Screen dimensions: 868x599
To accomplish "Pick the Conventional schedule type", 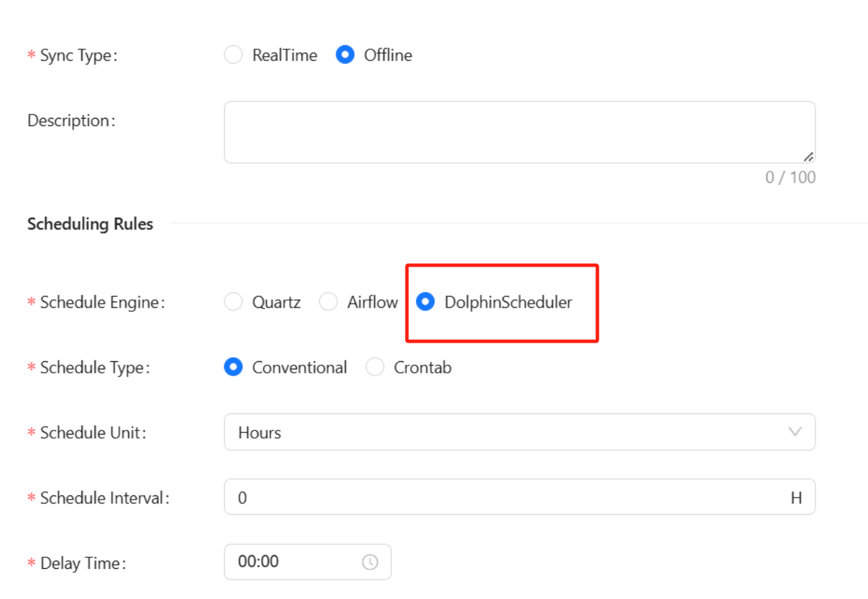I will (234, 367).
